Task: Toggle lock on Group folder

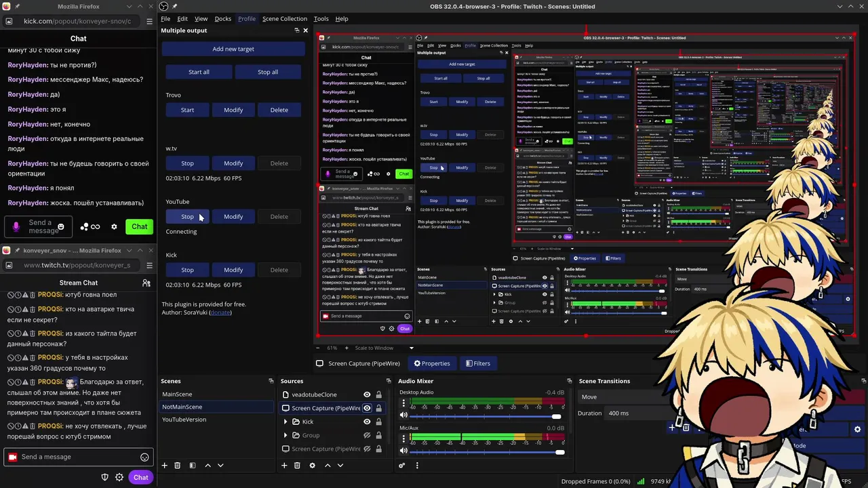Action: coord(378,435)
